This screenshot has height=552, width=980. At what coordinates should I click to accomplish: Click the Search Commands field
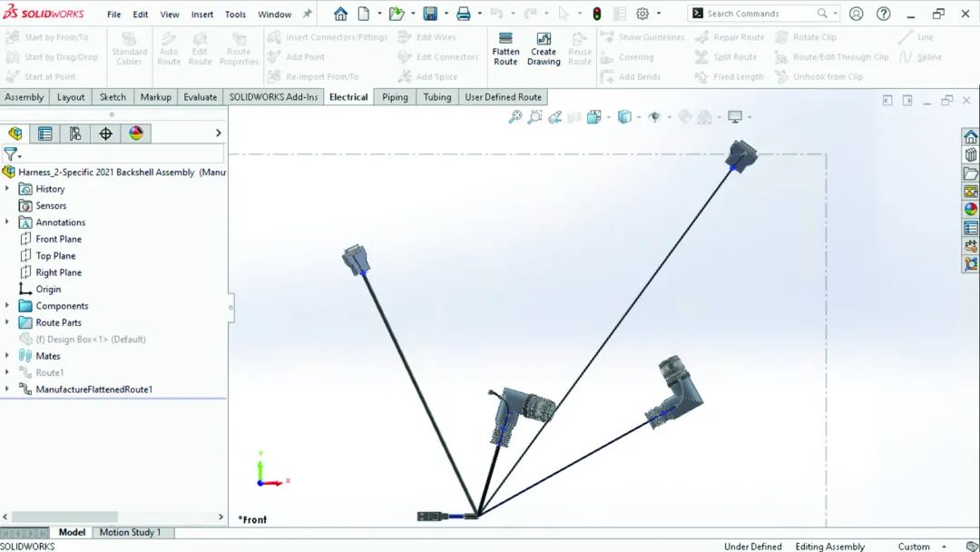coord(759,14)
